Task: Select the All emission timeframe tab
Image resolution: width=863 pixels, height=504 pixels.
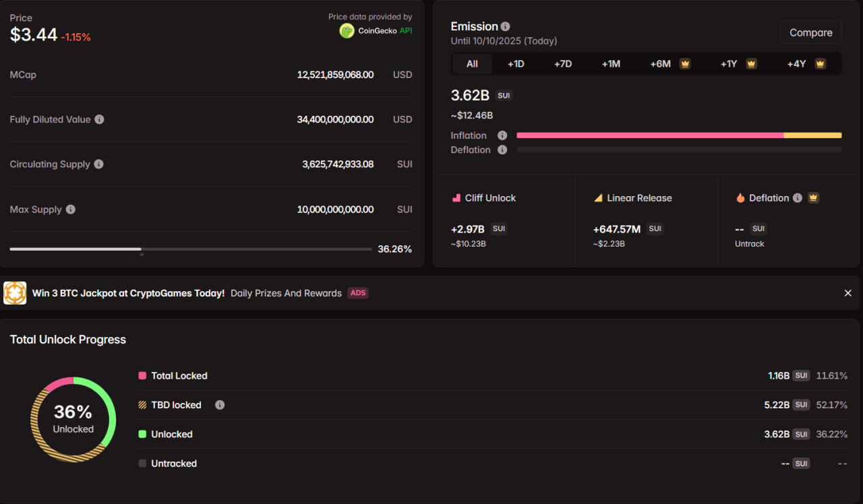Action: (472, 64)
